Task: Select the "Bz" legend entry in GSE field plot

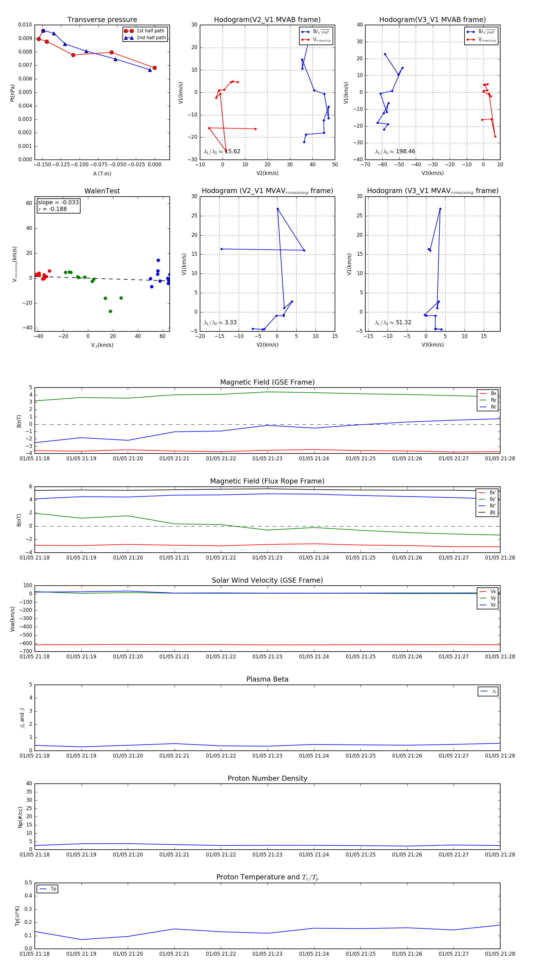Action: (488, 407)
